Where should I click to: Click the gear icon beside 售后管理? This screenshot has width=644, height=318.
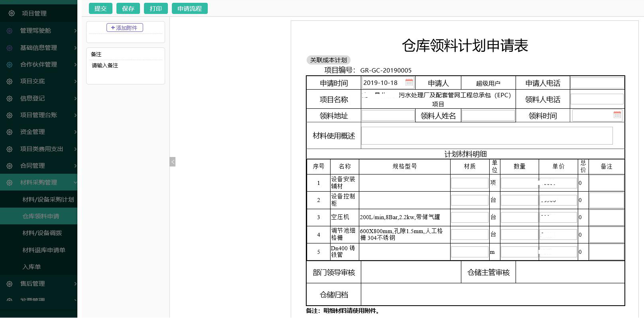pyautogui.click(x=10, y=284)
